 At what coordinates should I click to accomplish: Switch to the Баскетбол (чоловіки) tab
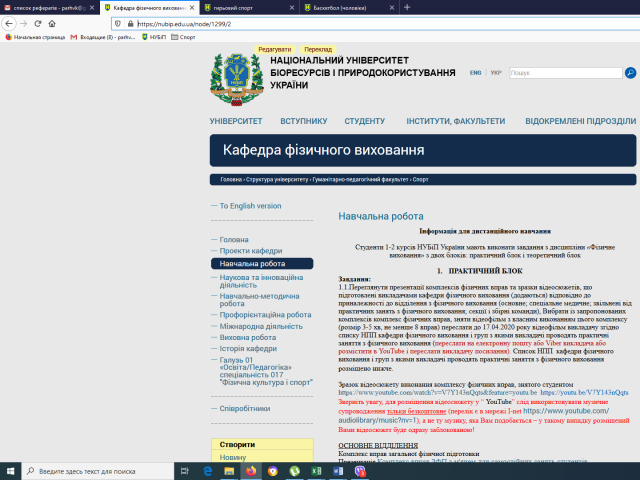(349, 8)
